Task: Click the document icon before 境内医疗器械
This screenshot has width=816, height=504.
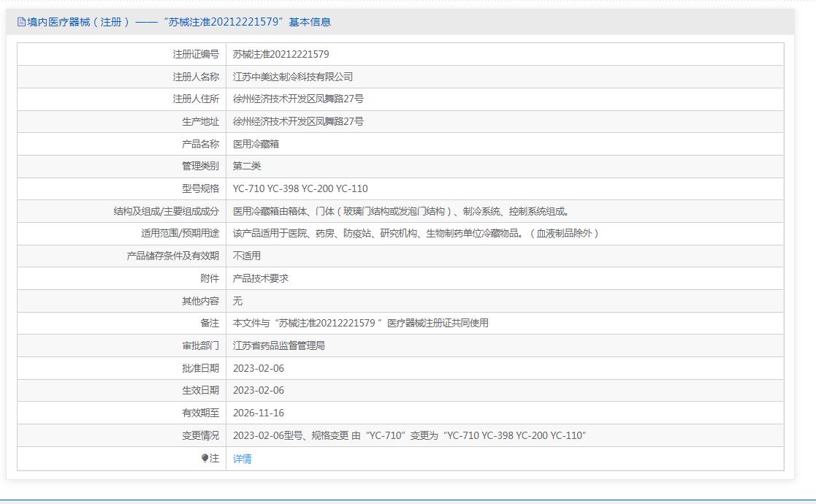Action: point(21,22)
